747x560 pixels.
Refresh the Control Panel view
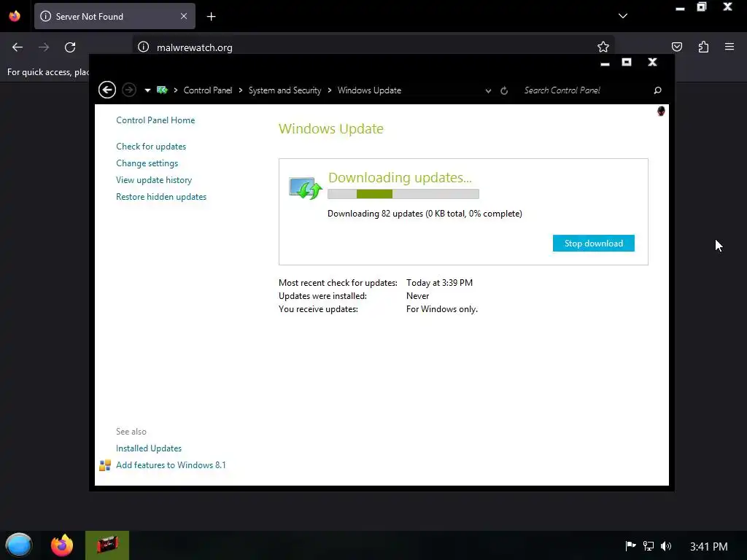click(504, 90)
